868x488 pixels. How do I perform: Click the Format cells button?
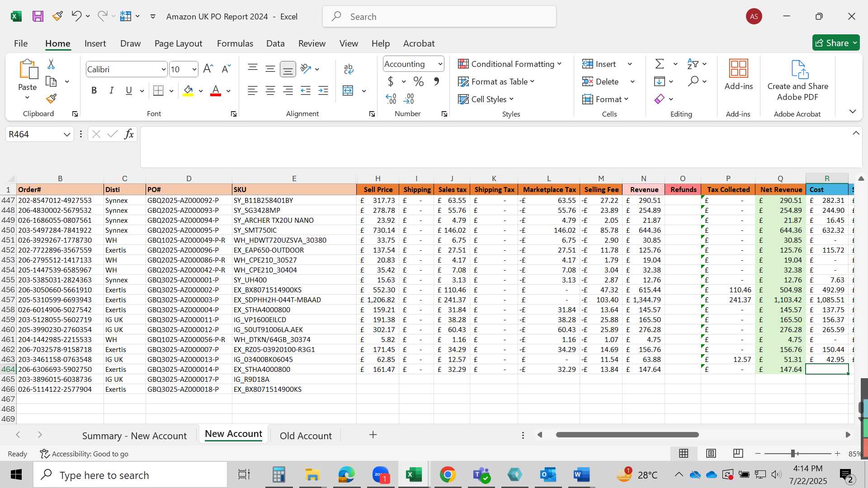(606, 99)
